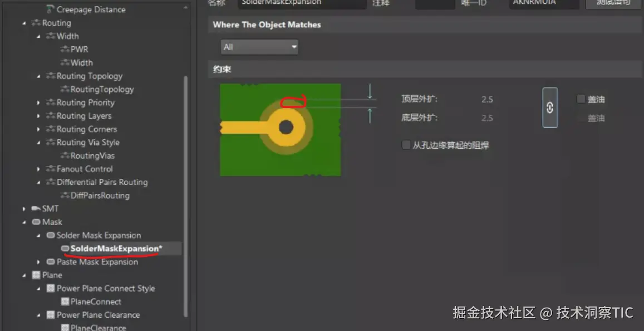This screenshot has height=331, width=644.
Task: Click the 顶层外扩 label
Action: pos(419,99)
